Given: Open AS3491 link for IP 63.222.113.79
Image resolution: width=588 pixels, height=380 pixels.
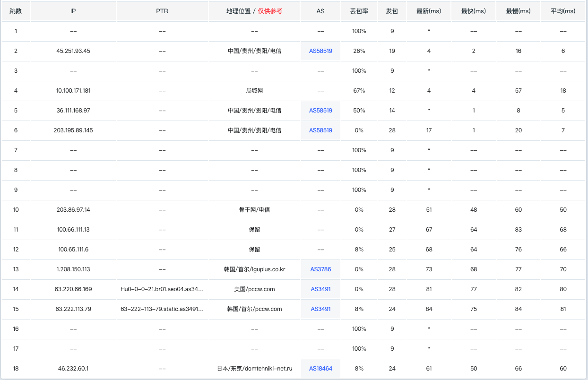Looking at the screenshot, I should click(320, 309).
